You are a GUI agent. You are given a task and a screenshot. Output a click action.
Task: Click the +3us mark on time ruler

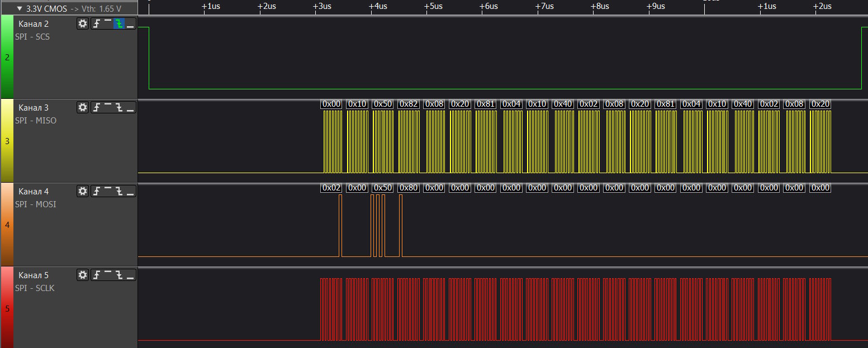[321, 6]
